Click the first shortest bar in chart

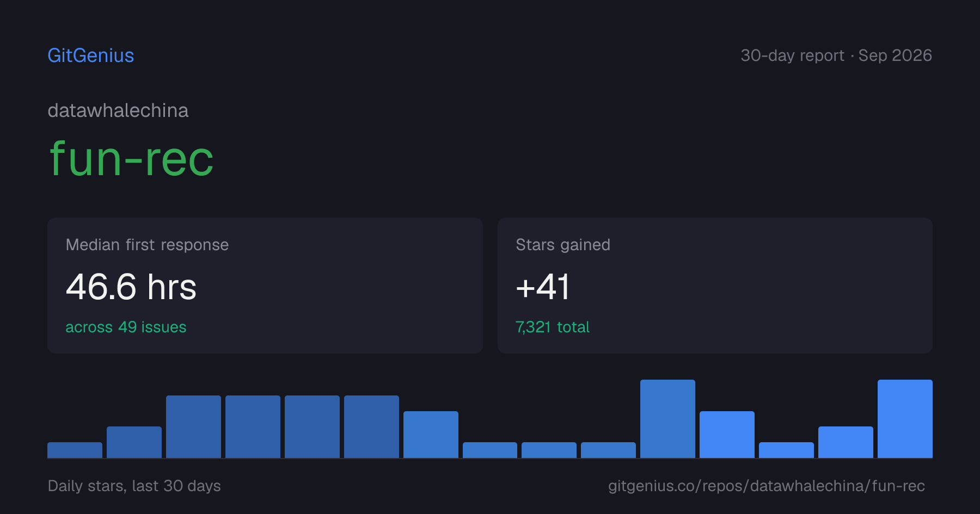75,450
